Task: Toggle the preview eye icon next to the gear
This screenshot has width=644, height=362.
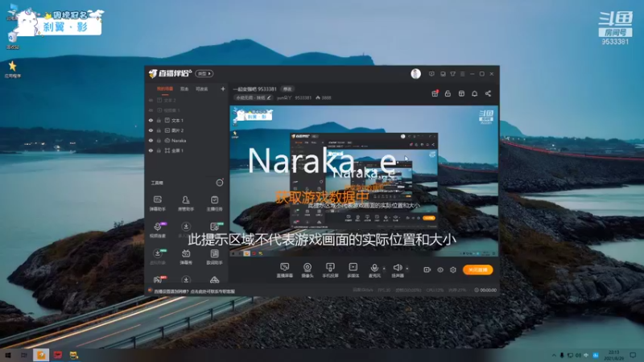Action: tap(440, 269)
